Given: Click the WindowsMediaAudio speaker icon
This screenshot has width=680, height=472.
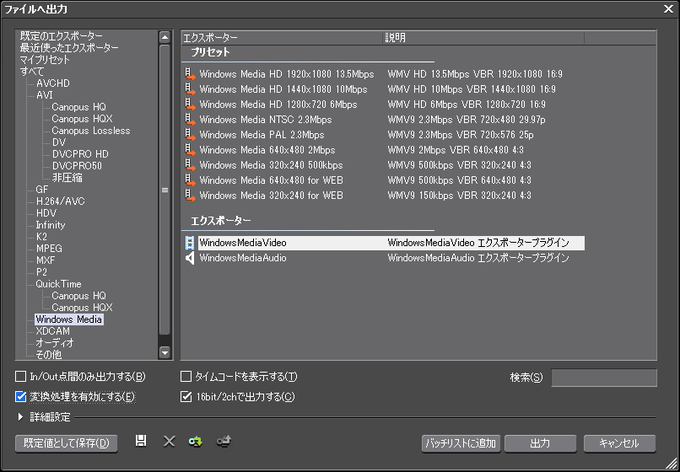Looking at the screenshot, I should pos(190,258).
